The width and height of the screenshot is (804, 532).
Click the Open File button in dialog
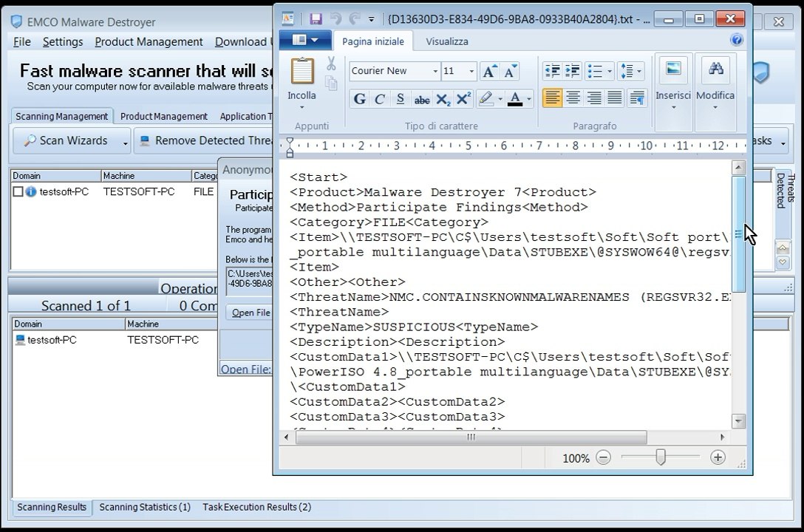[x=251, y=313]
